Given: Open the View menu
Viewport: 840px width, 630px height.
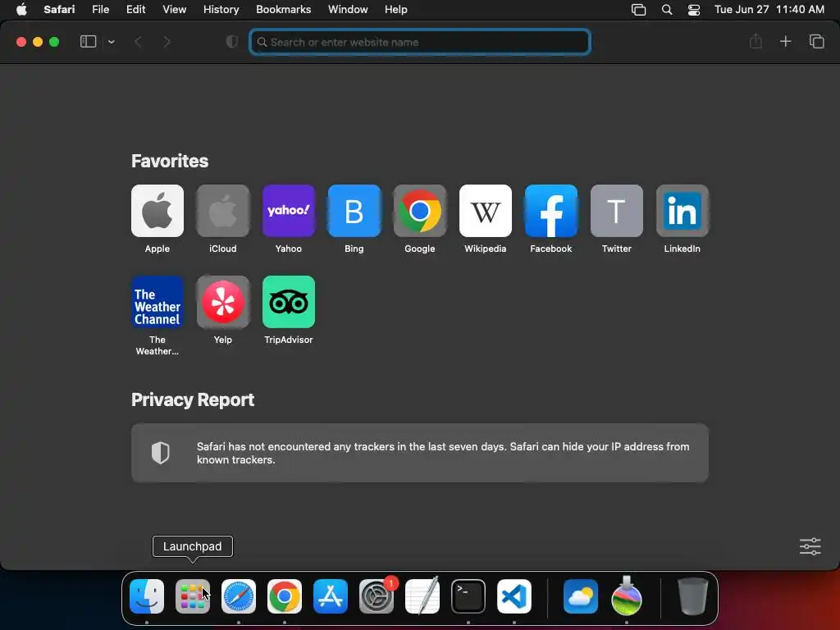Looking at the screenshot, I should (175, 9).
